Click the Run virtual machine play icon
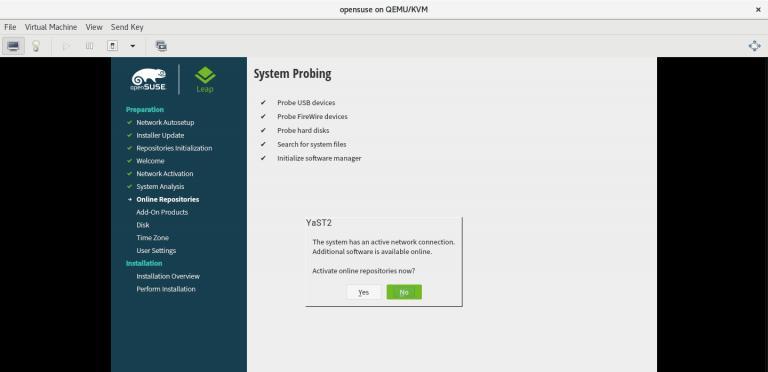 pyautogui.click(x=66, y=46)
